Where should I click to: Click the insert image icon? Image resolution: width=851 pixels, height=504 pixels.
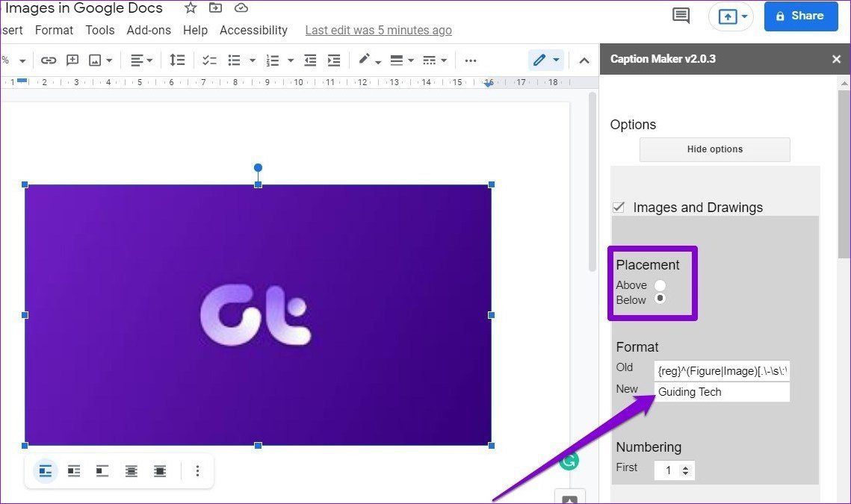[95, 60]
